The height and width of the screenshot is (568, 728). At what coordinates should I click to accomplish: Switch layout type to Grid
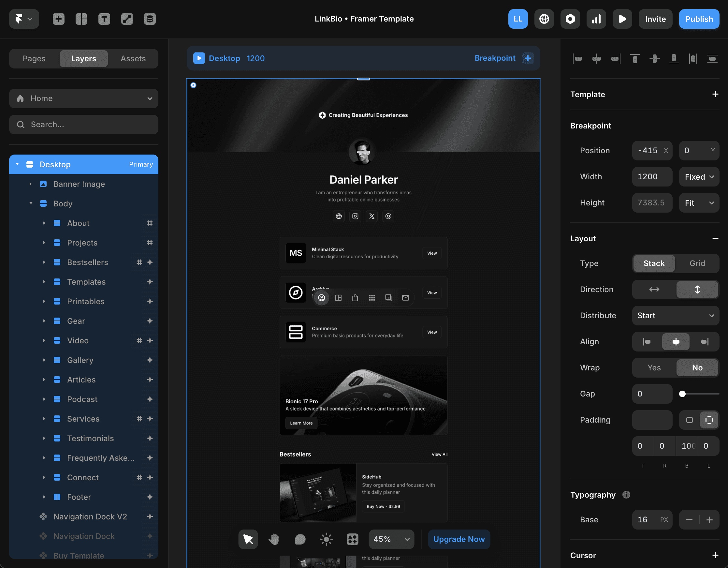[697, 263]
